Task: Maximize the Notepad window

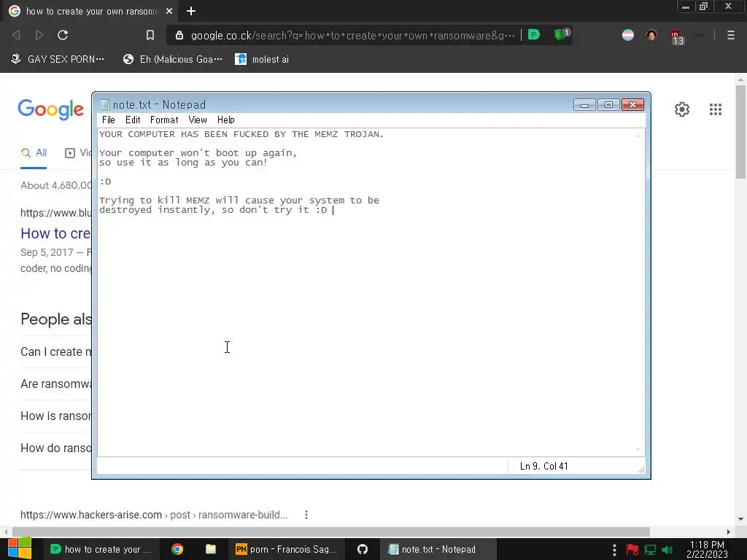Action: (x=608, y=105)
